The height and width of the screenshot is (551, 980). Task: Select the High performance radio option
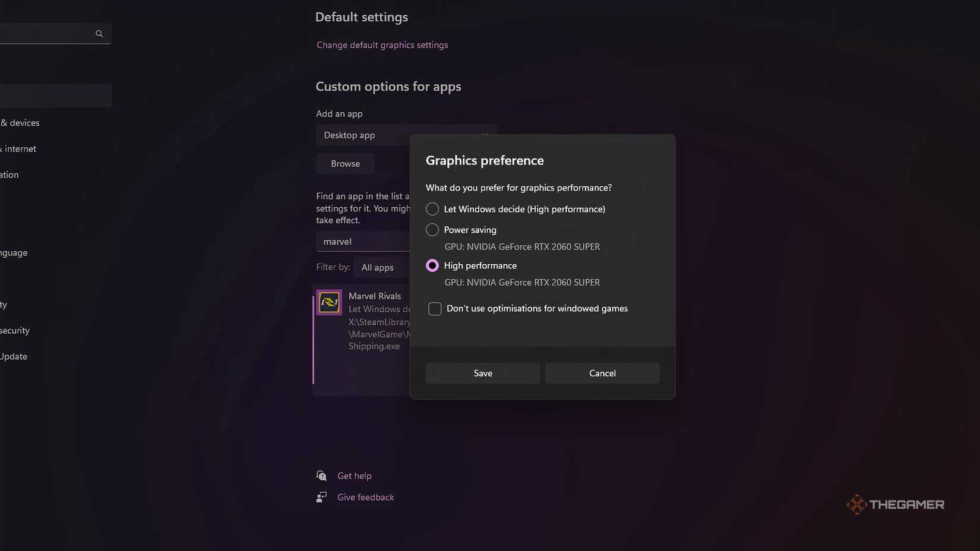pyautogui.click(x=432, y=265)
